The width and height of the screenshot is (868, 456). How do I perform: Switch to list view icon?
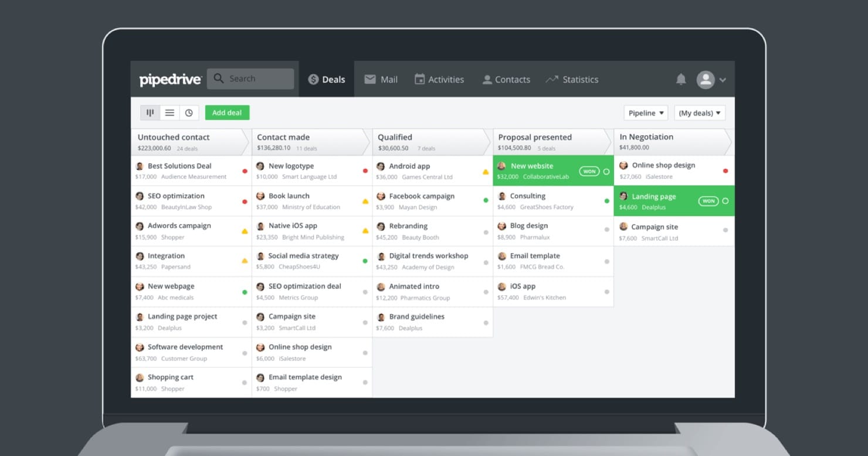tap(169, 112)
